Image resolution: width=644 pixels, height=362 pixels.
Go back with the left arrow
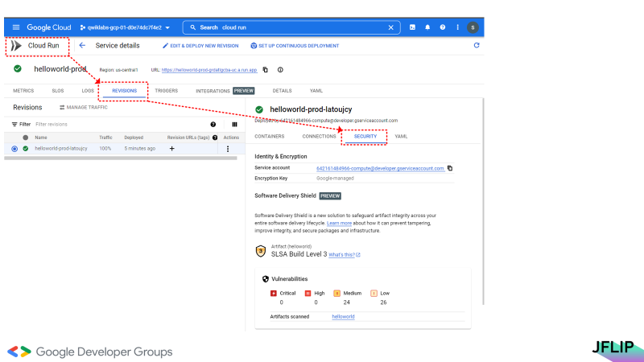(82, 46)
